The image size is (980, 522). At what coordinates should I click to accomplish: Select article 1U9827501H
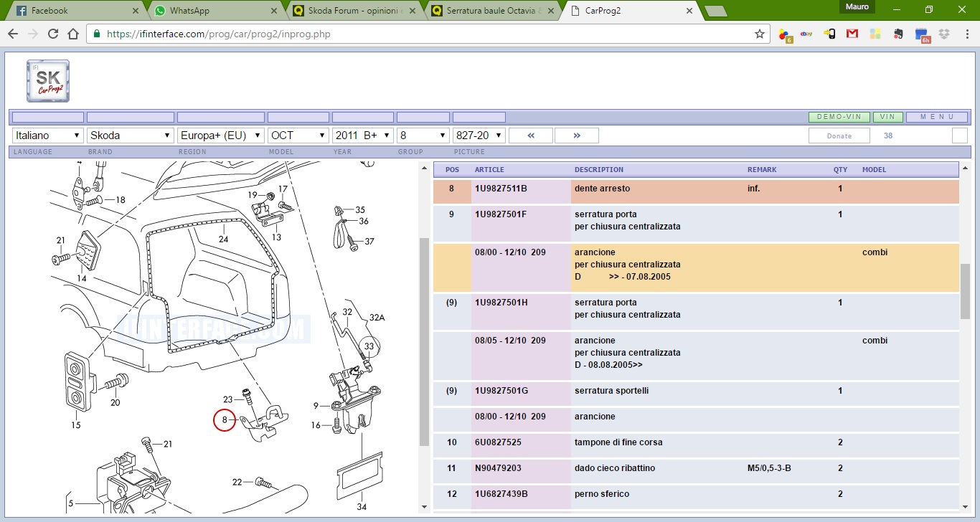click(501, 303)
